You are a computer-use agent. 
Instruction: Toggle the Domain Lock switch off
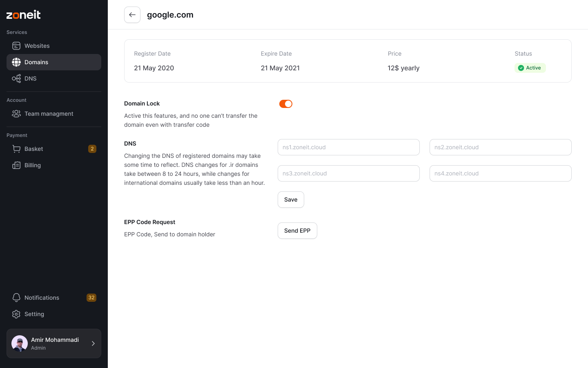tap(286, 104)
